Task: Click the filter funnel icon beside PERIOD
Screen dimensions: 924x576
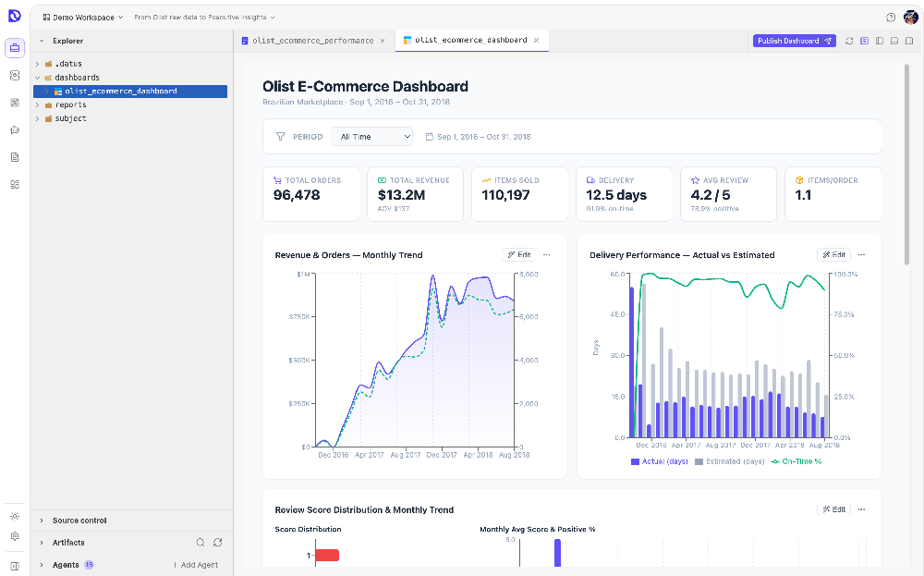Action: click(281, 137)
